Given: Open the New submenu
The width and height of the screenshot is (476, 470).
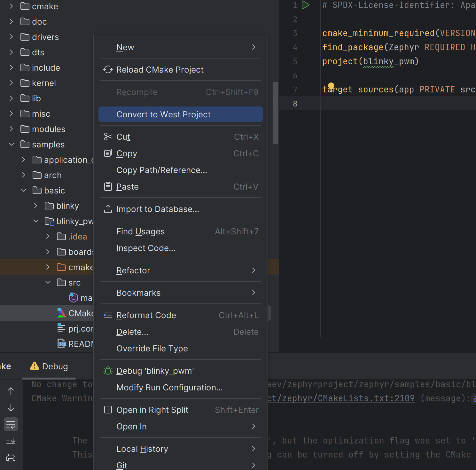Looking at the screenshot, I should (181, 47).
